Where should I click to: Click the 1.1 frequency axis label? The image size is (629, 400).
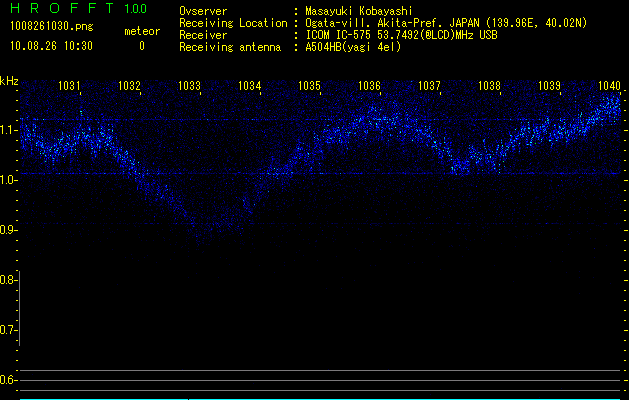click(x=8, y=130)
